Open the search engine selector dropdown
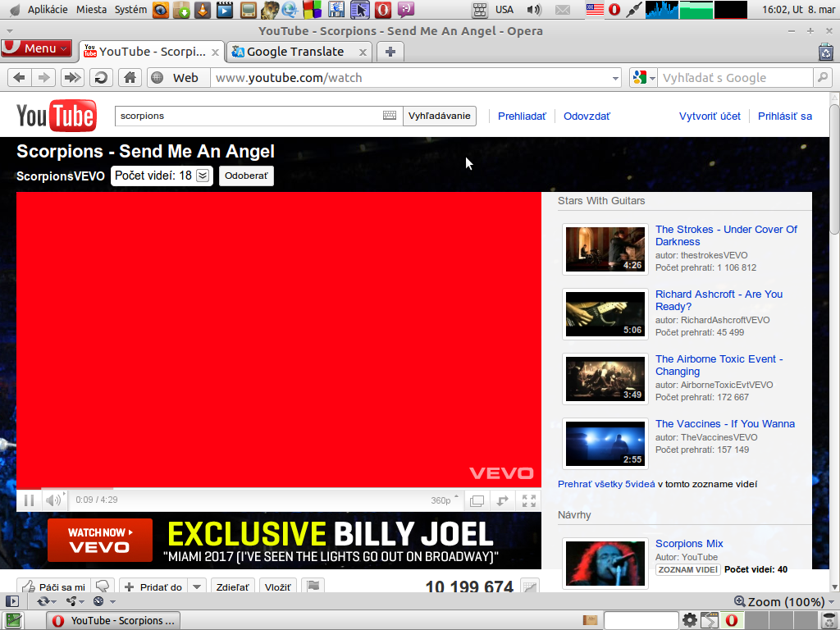This screenshot has width=840, height=630. pos(643,78)
